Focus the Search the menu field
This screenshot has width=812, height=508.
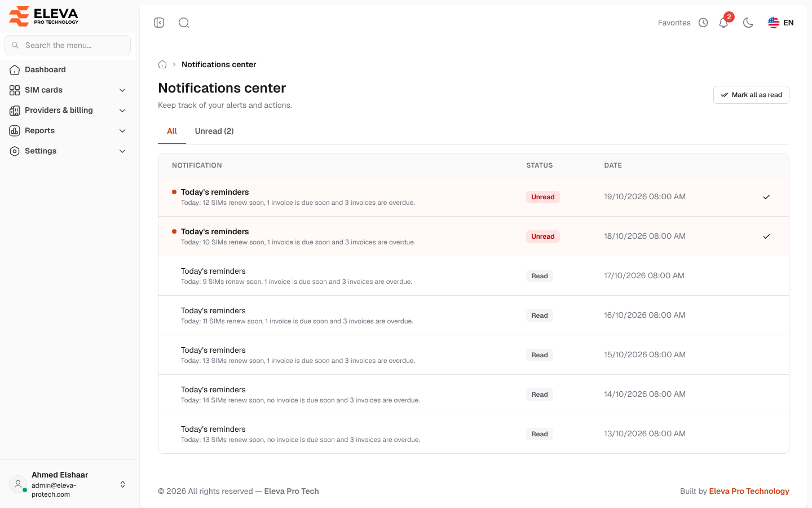(68, 45)
